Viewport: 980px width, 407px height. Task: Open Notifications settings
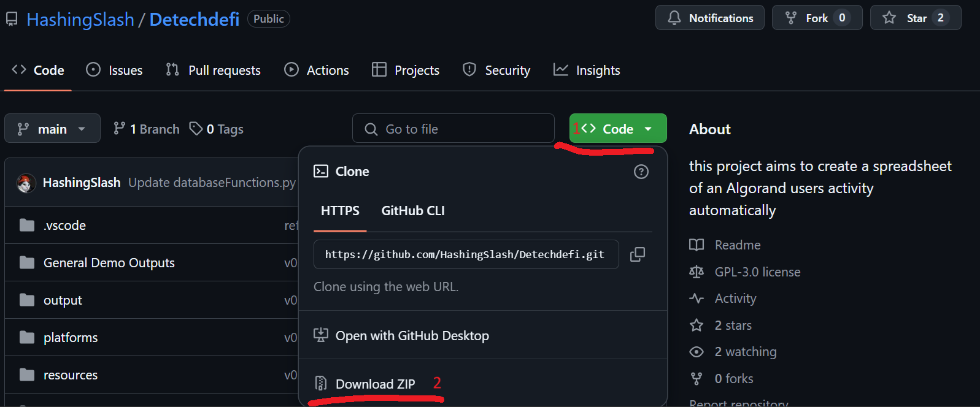pyautogui.click(x=709, y=18)
